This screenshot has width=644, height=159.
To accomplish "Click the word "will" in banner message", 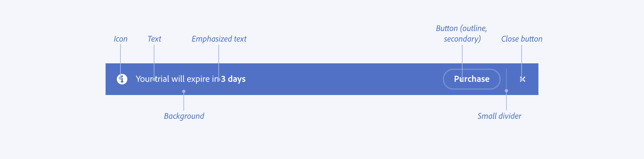I will coord(178,79).
